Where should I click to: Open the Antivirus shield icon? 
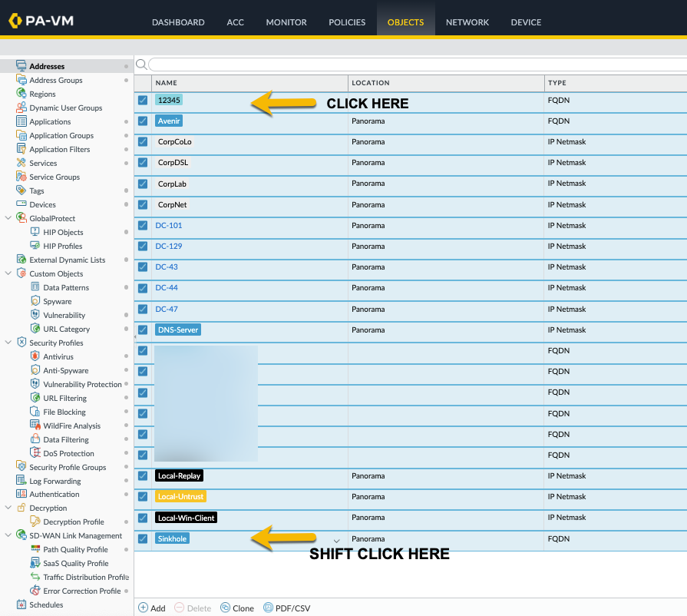pos(35,356)
